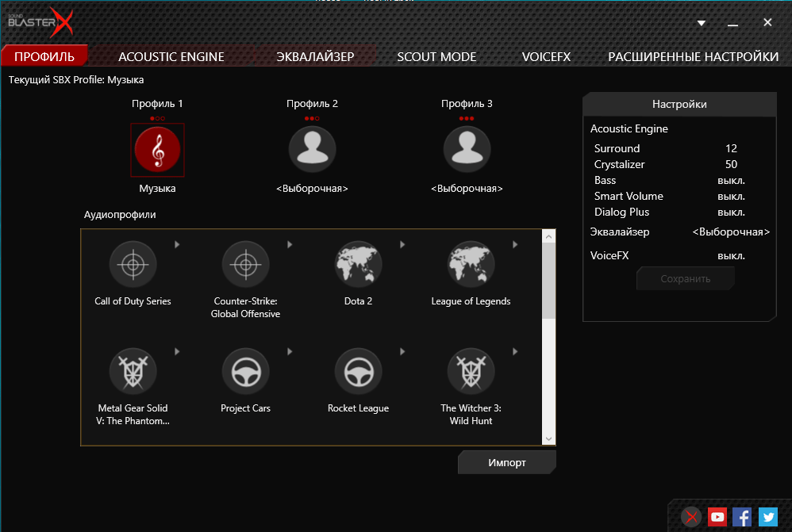Expand the Counter-Strike profile arrow

coord(290,244)
